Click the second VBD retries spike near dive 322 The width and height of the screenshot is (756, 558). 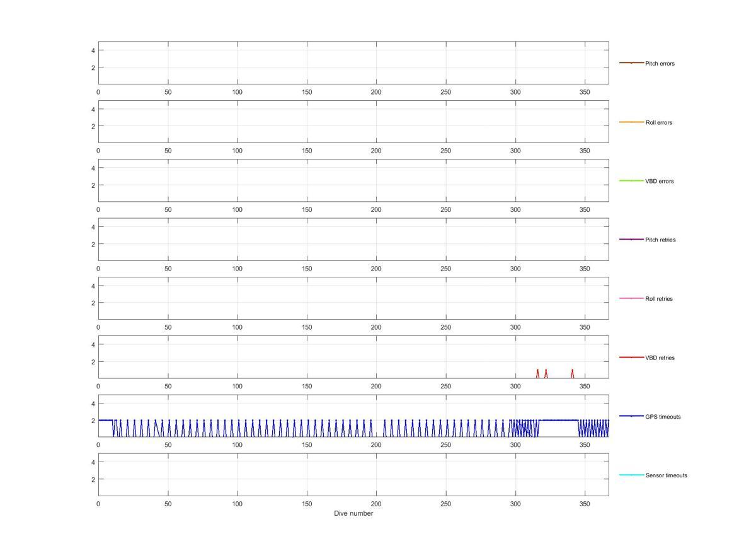pyautogui.click(x=546, y=373)
